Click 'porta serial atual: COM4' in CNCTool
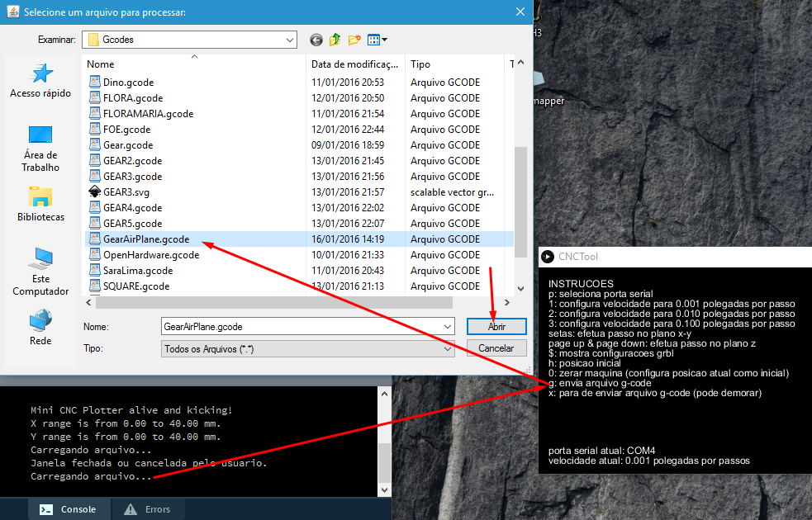The width and height of the screenshot is (812, 520). (x=601, y=451)
